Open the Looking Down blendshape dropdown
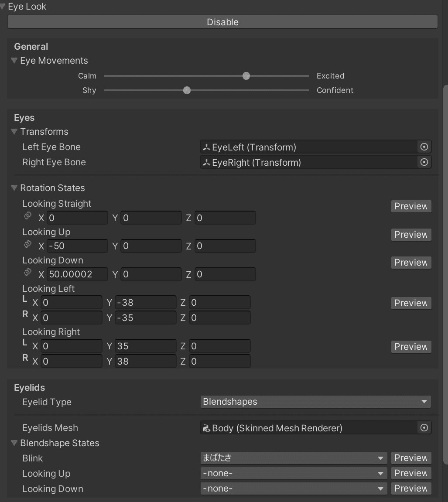448x502 pixels. click(x=294, y=488)
